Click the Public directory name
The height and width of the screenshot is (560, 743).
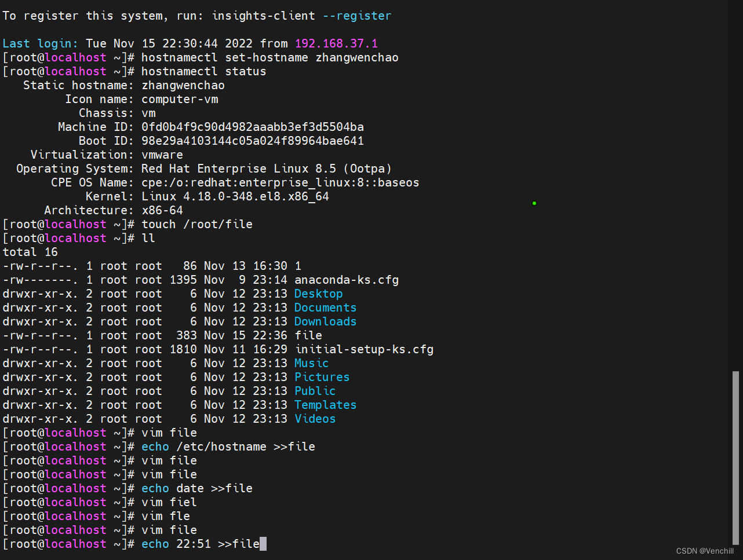(315, 391)
